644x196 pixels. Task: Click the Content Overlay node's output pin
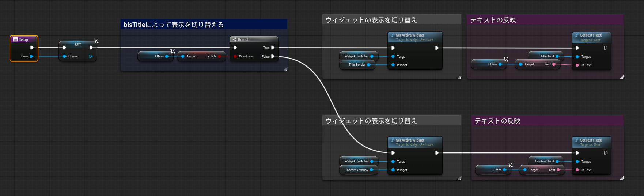pos(371,170)
